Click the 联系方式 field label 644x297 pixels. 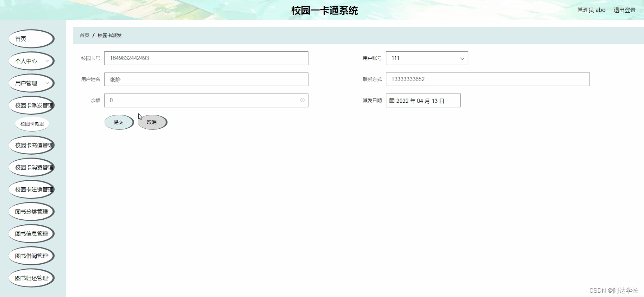point(372,79)
